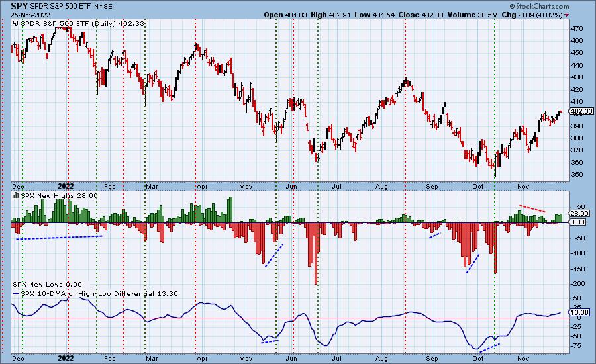Click the SPY ticker symbol heading

19,6
